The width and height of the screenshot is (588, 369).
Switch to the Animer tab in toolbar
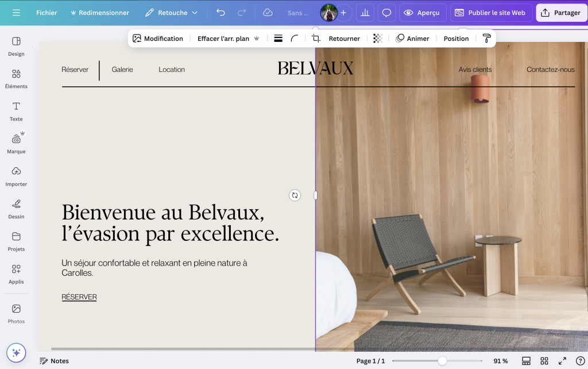coord(413,38)
